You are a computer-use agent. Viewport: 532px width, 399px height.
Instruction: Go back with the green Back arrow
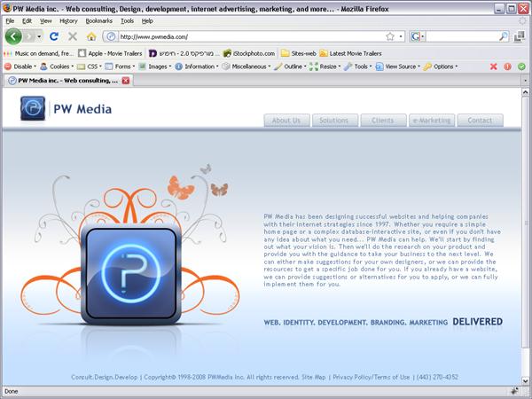pos(13,36)
